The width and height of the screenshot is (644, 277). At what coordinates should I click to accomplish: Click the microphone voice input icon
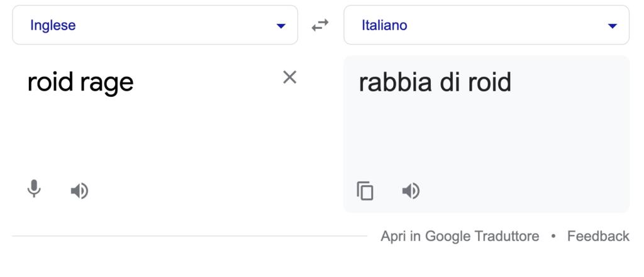[x=35, y=189]
